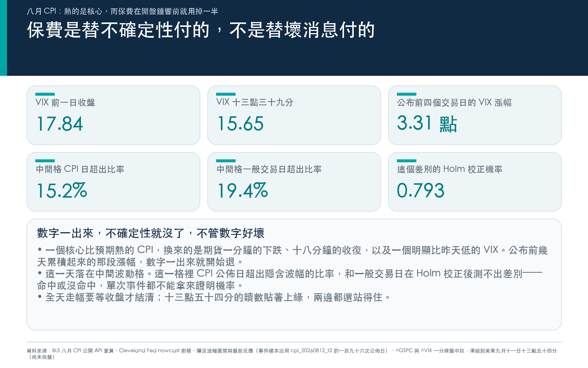588x368 pixels.
Task: Select the value 0.793
Action: pos(421,190)
